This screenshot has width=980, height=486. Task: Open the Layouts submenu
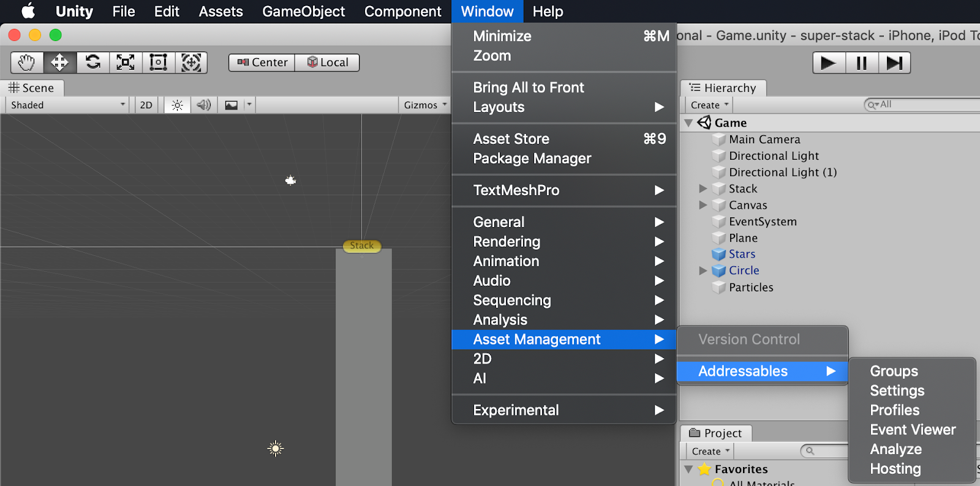(563, 107)
